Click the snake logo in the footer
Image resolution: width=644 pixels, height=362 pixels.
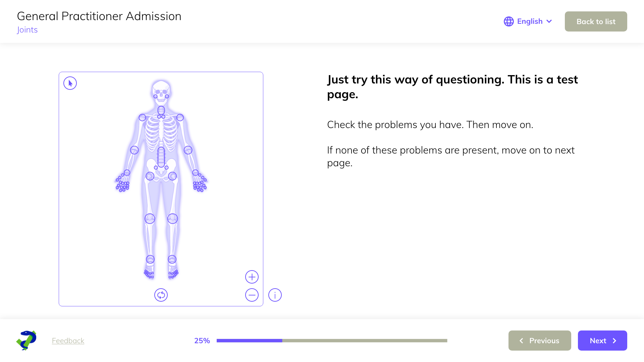26,341
